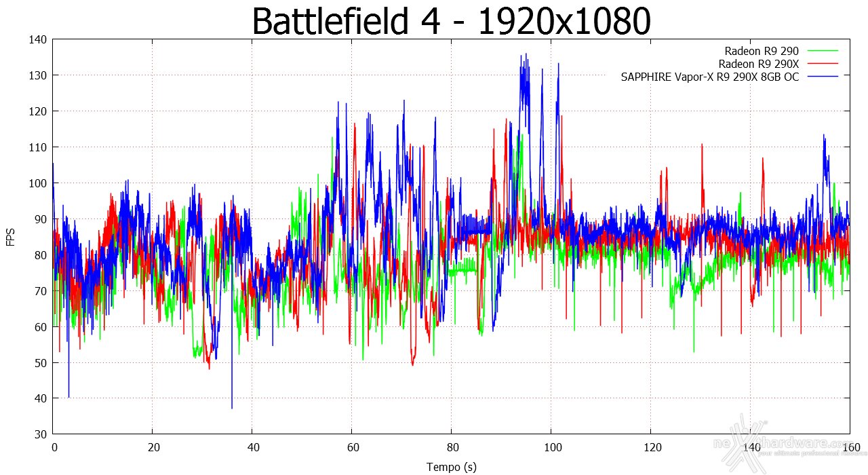Screen dimensions: 868x475
Task: Click the red legend line for Radeon R9 290X
Action: pyautogui.click(x=822, y=64)
